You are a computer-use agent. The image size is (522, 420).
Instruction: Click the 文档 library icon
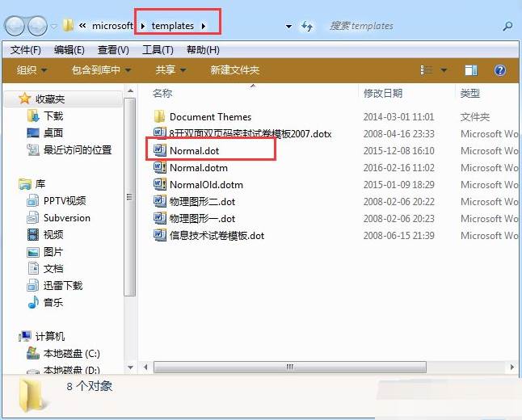tap(33, 269)
